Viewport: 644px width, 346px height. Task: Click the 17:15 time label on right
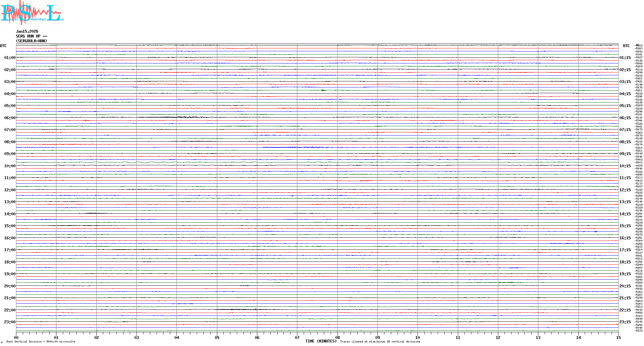pyautogui.click(x=625, y=250)
